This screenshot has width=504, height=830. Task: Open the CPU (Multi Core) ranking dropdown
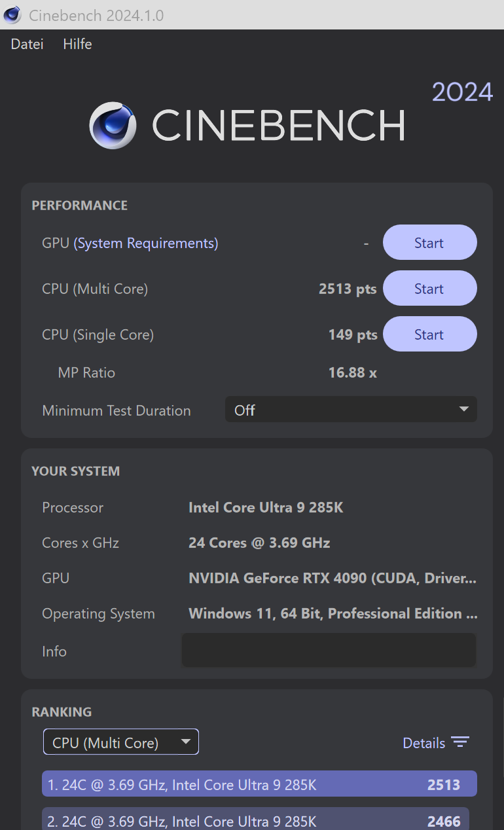click(x=120, y=742)
